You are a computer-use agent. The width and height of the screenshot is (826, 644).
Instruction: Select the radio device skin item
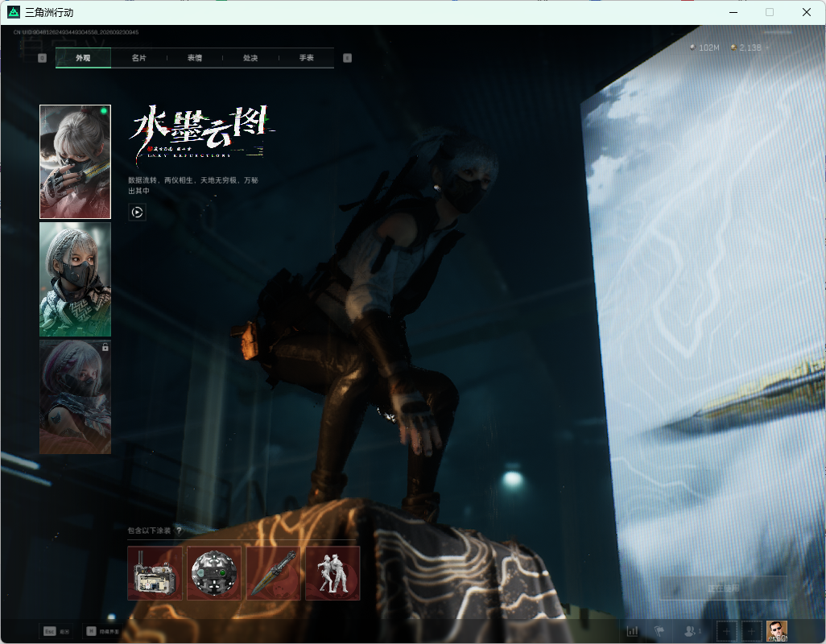coord(155,573)
